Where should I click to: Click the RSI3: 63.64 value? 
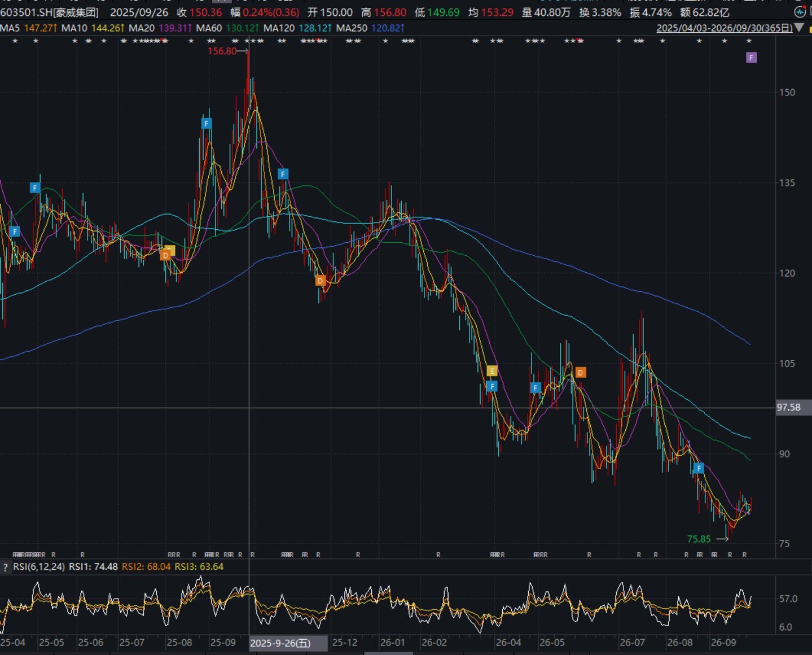(x=199, y=566)
